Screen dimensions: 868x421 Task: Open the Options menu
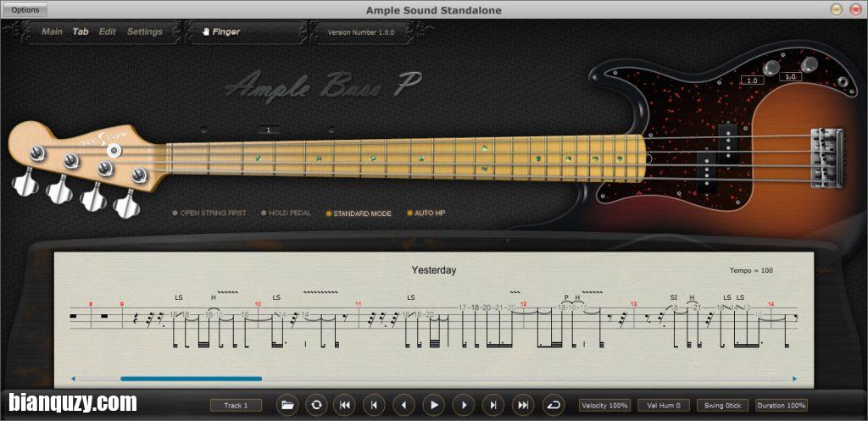click(x=25, y=10)
